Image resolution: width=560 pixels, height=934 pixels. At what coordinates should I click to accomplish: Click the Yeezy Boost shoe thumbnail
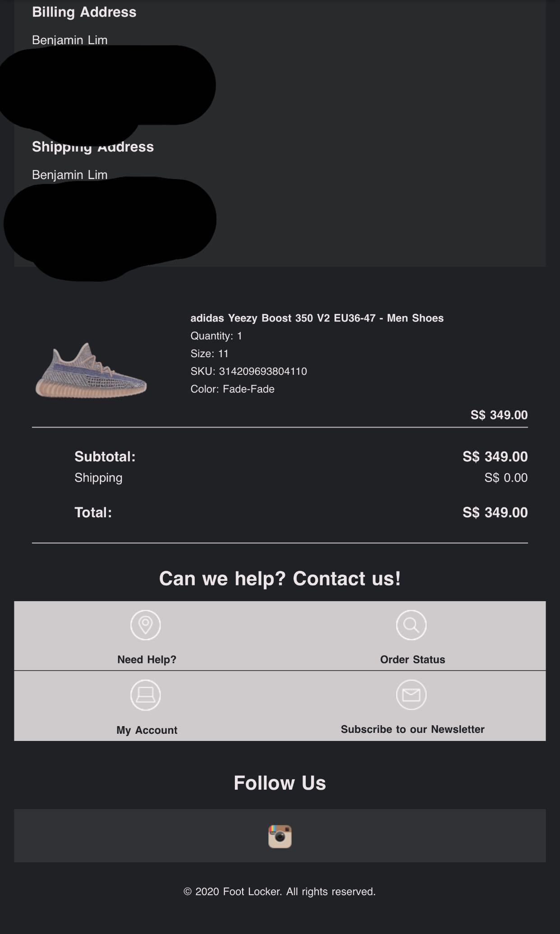(x=91, y=371)
